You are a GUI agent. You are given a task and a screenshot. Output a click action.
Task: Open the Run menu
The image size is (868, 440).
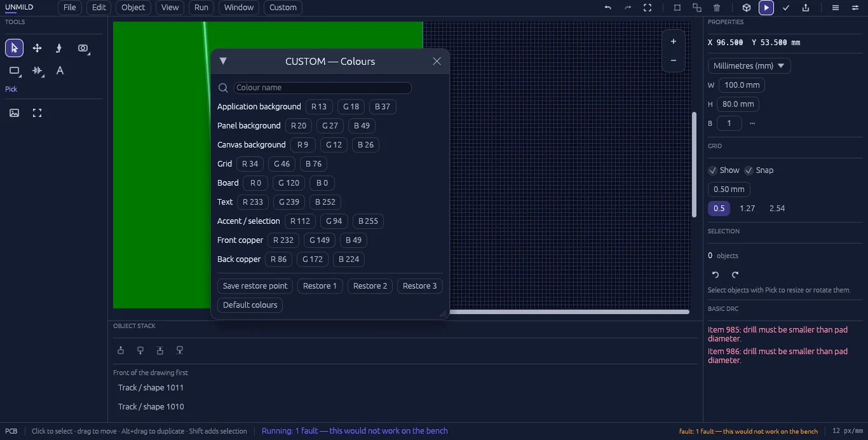coord(201,8)
